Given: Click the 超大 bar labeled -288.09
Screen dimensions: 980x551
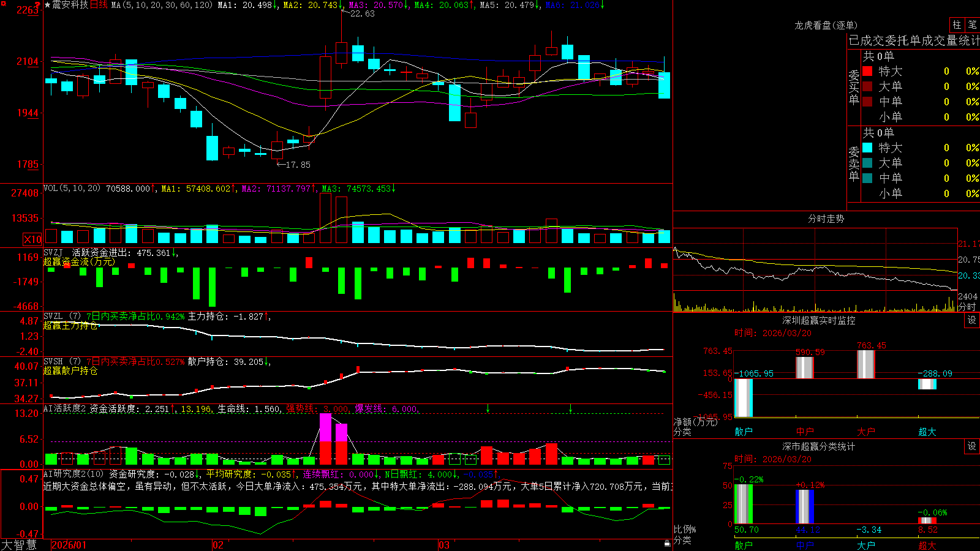Looking at the screenshot, I should (927, 384).
